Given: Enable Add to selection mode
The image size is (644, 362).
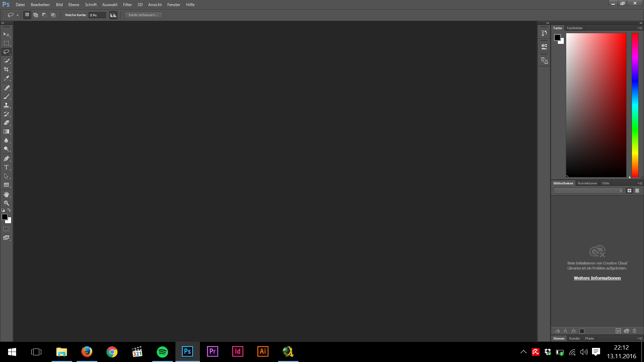Looking at the screenshot, I should tap(36, 15).
